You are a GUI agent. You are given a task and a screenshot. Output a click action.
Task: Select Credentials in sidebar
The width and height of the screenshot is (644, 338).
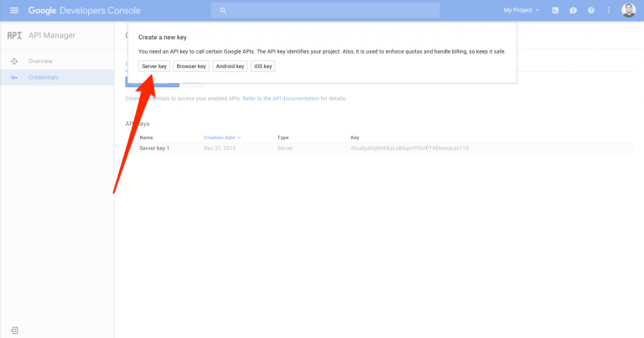pos(44,77)
